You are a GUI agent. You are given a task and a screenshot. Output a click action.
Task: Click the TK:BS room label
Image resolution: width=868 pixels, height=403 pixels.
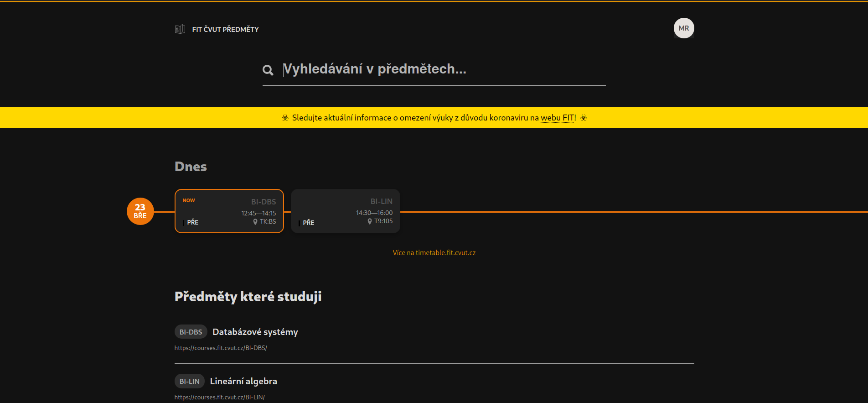tap(268, 222)
